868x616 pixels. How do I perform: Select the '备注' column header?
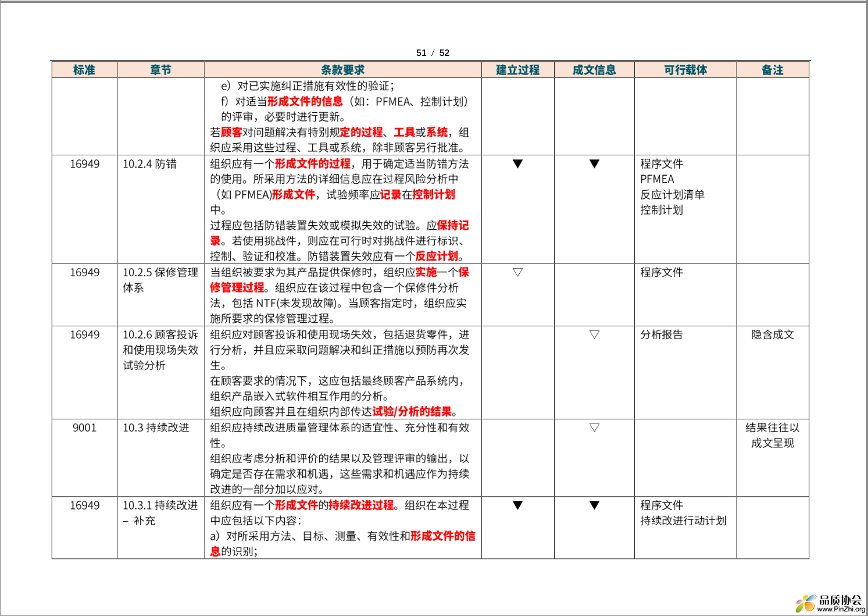(773, 70)
